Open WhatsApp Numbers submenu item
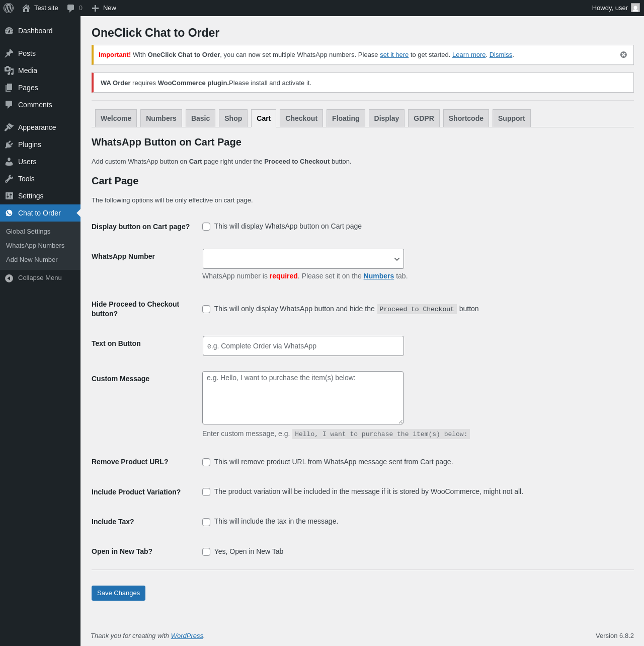 [x=35, y=246]
